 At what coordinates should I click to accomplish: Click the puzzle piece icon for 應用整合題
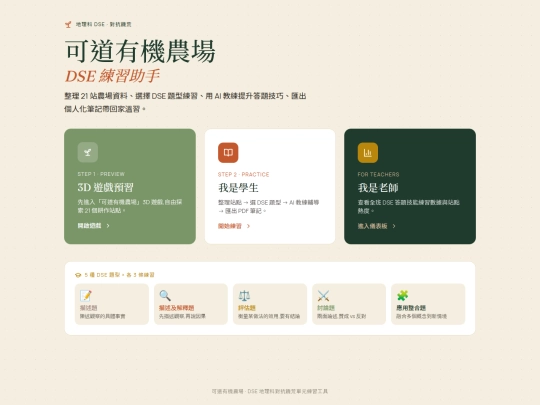[x=403, y=295]
